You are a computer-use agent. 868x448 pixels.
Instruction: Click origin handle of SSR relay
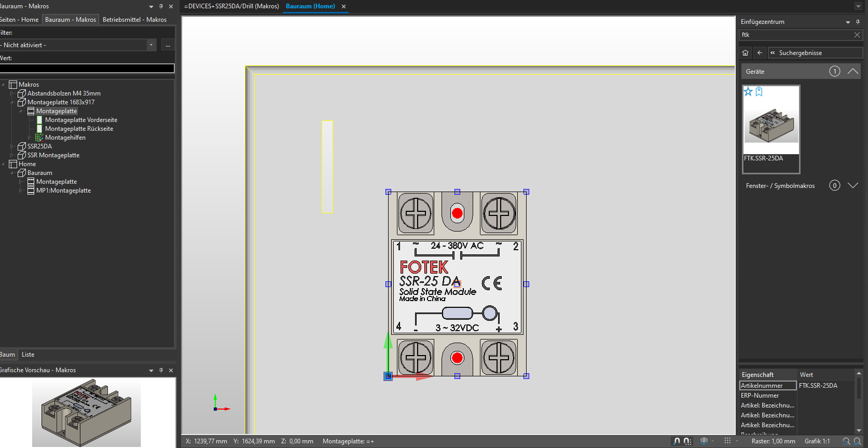pos(388,376)
